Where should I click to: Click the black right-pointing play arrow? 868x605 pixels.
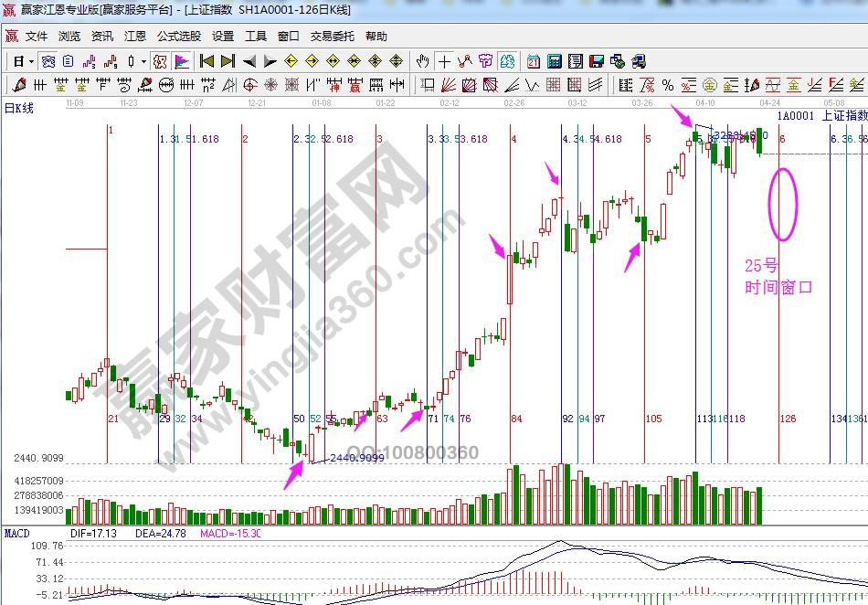click(x=270, y=61)
